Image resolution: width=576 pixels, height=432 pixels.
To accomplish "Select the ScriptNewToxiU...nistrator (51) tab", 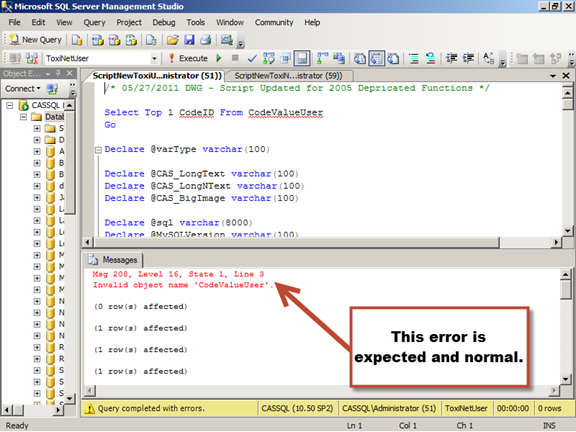I will tap(157, 76).
